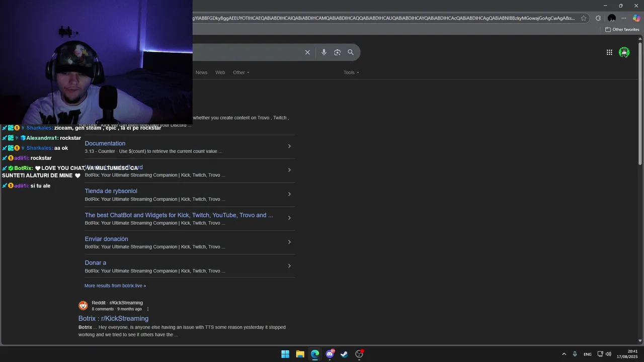Viewport: 644px width, 362px height.
Task: Open OBS Studio from the taskbar
Action: (x=359, y=354)
